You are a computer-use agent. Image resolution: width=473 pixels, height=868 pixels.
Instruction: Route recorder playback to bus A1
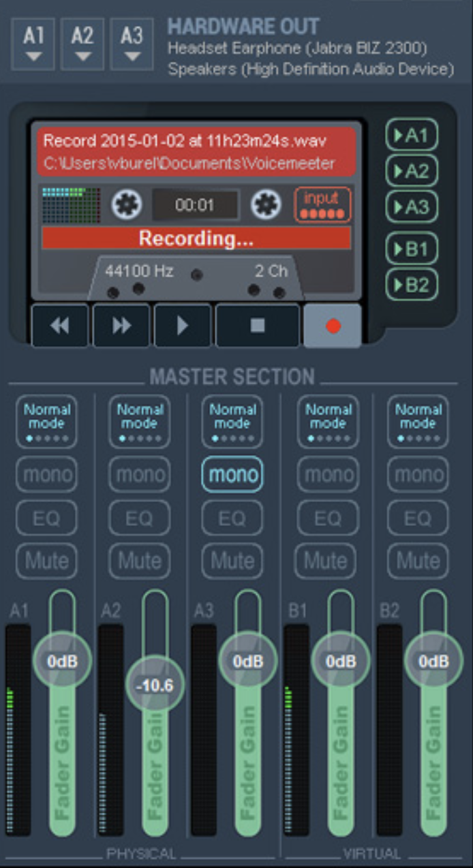click(412, 136)
